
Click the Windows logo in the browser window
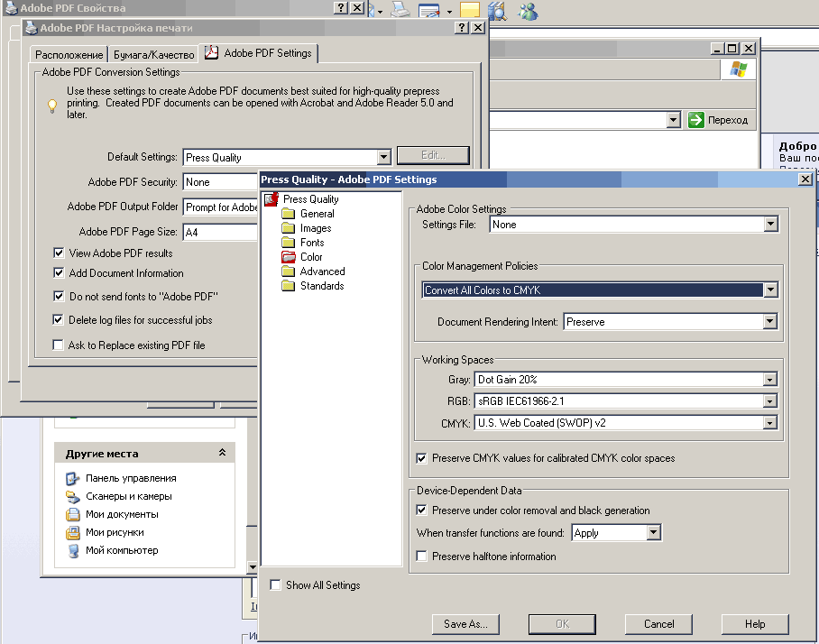(x=738, y=69)
